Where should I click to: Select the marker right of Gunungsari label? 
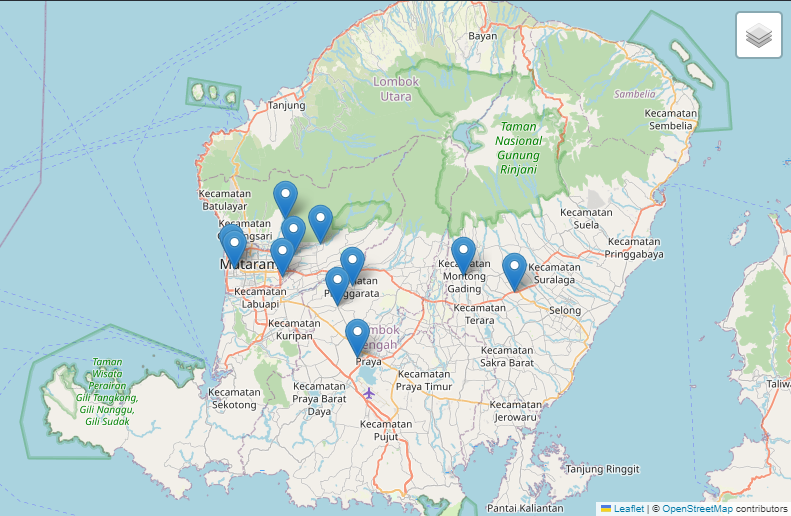(293, 235)
